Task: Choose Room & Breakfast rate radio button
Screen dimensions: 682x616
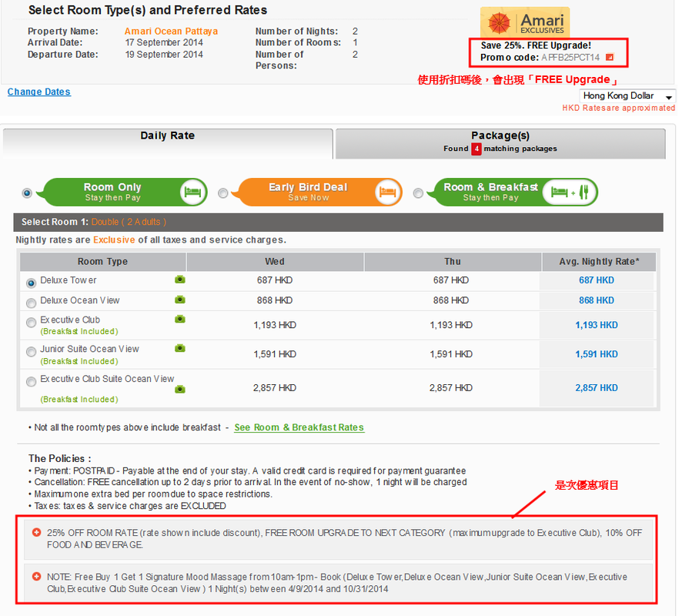Action: click(x=418, y=193)
